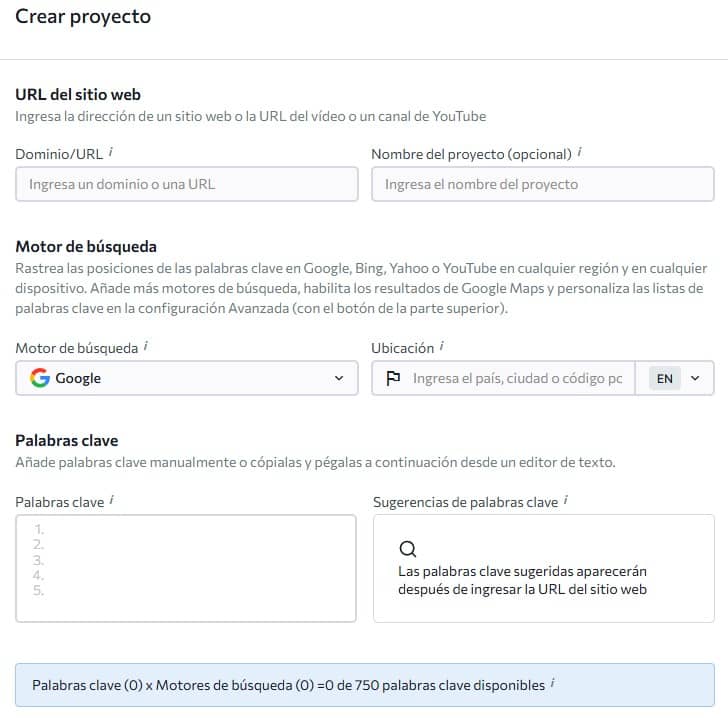Focus the Dominio/URL input field

click(x=187, y=184)
